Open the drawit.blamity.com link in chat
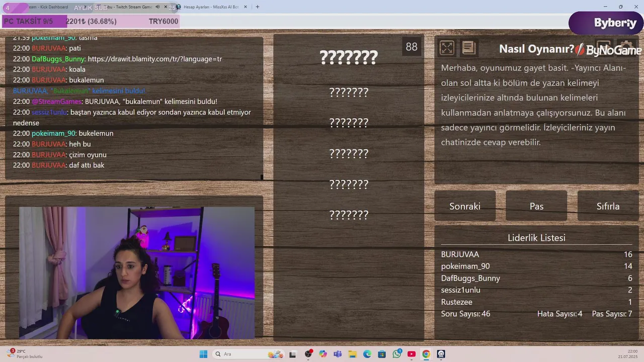This screenshot has height=362, width=644. (x=154, y=59)
